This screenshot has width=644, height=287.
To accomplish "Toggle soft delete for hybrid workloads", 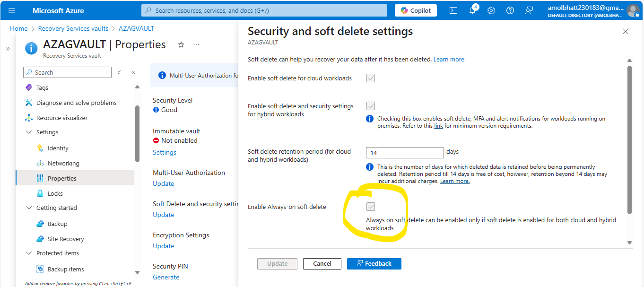I will 371,105.
